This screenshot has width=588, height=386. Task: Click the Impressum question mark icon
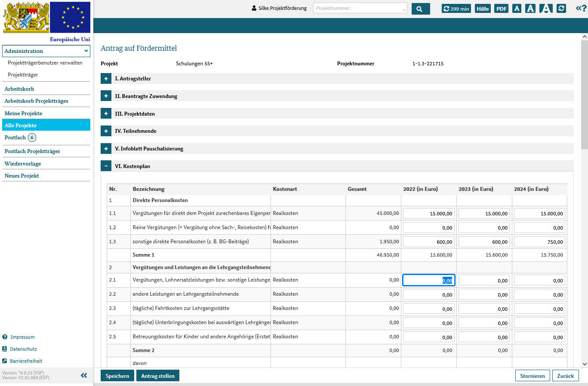[x=5, y=337]
